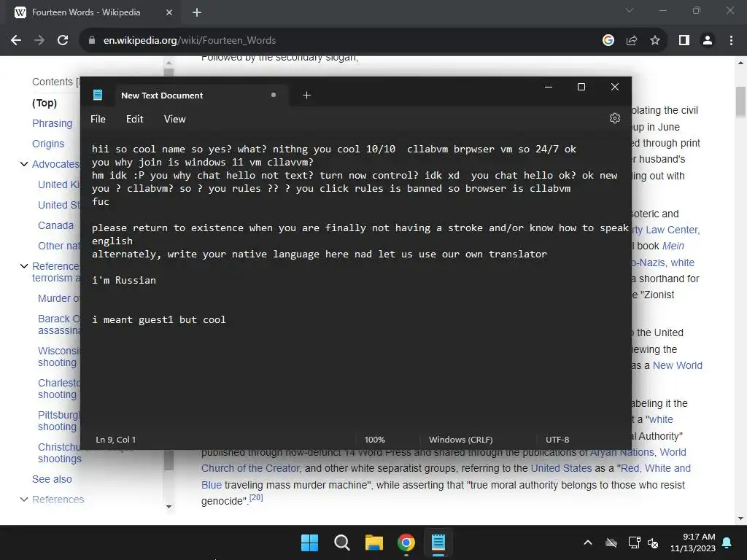Screen dimensions: 747x560
Task: Open Chrome three-dot menu
Action: click(x=731, y=41)
